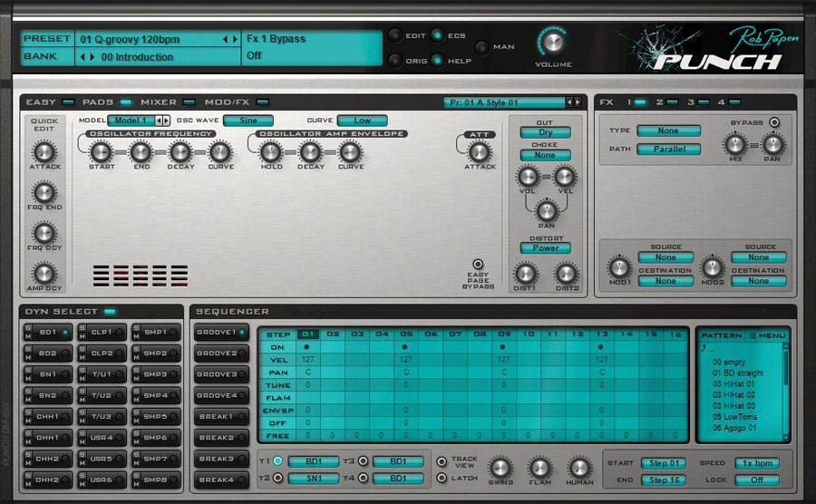Viewport: 816px width, 504px height.
Task: Toggle the HELP button
Action: click(x=437, y=61)
